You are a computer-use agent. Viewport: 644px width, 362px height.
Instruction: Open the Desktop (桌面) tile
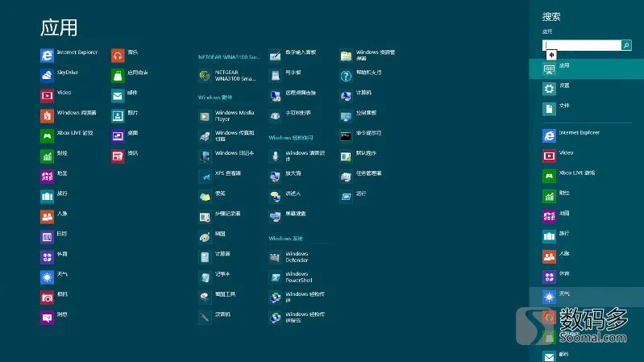point(125,136)
